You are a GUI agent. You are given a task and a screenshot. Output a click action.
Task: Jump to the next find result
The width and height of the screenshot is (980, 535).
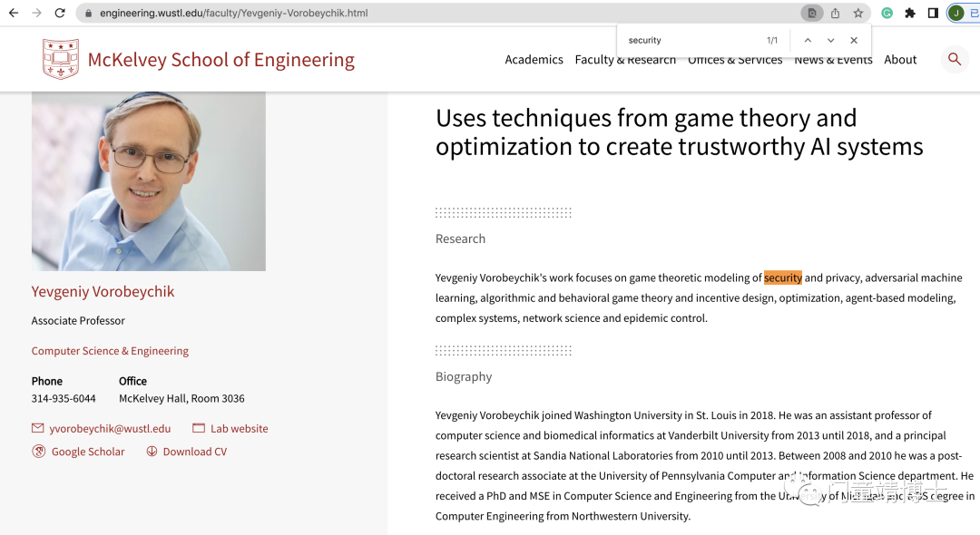click(830, 40)
